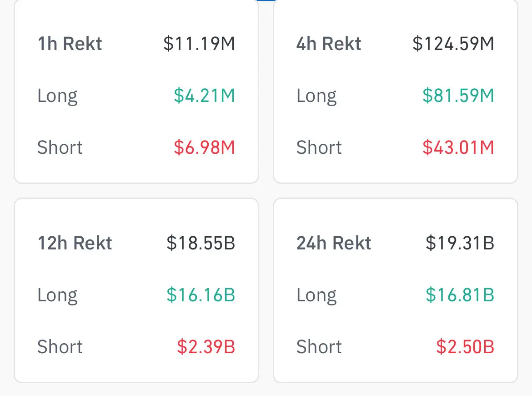Click the 4h Short amount $43.01M
532x396 pixels.
pyautogui.click(x=458, y=147)
